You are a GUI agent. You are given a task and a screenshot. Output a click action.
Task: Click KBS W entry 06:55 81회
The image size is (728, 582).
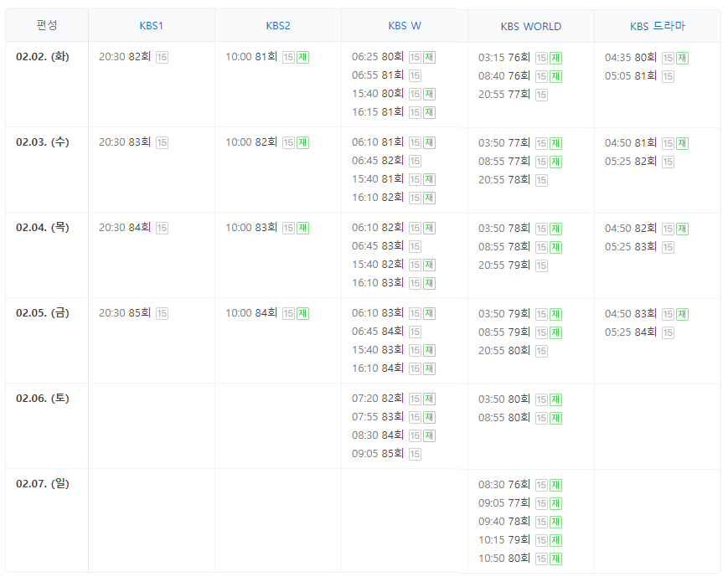pyautogui.click(x=378, y=75)
